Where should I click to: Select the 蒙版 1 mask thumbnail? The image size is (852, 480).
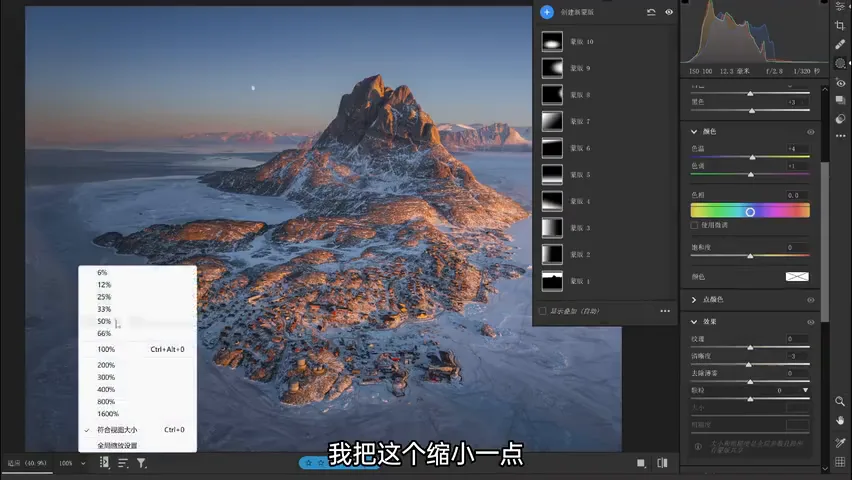pyautogui.click(x=552, y=281)
